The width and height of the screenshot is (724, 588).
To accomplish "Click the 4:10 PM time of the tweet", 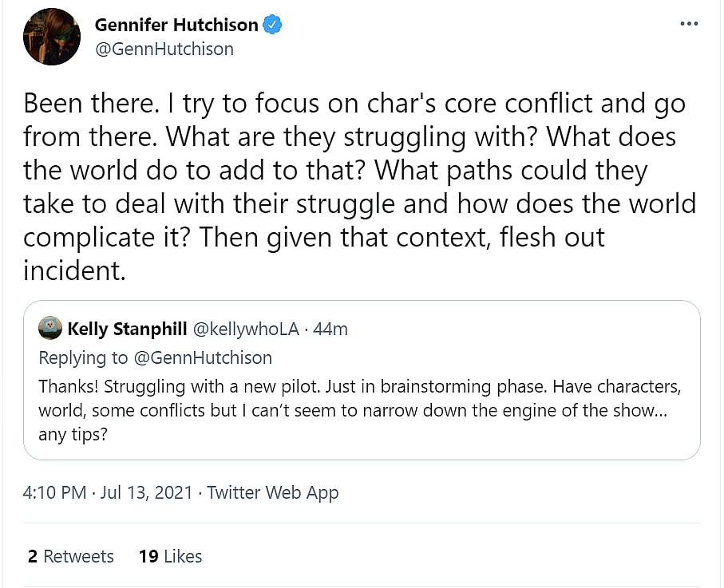I will (54, 492).
